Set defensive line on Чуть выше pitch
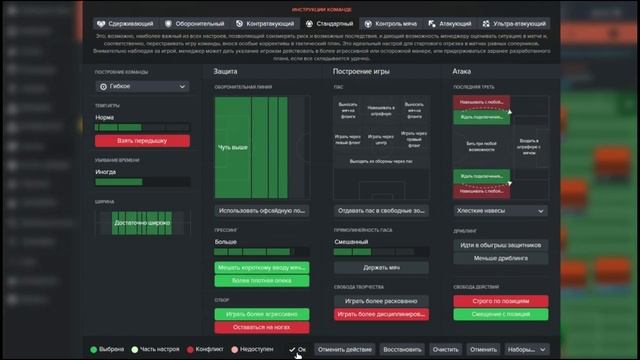The image size is (640, 360). coord(262,147)
